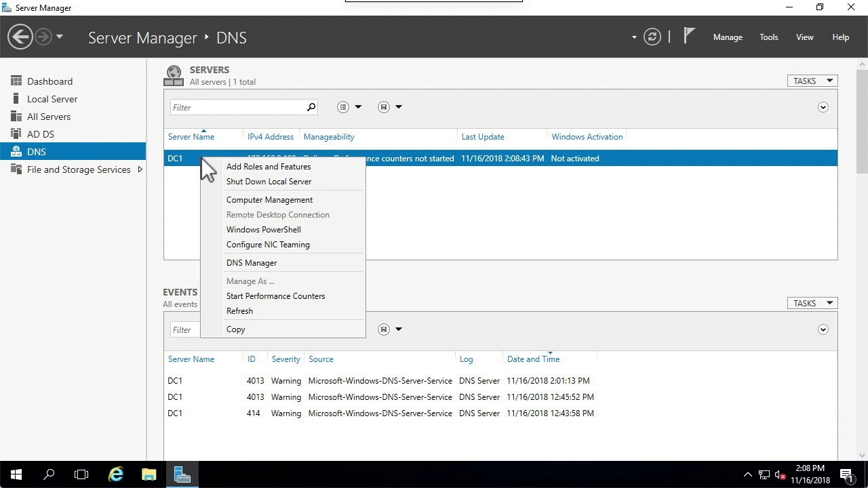
Task: Open All Servers in the sidebar
Action: (49, 116)
